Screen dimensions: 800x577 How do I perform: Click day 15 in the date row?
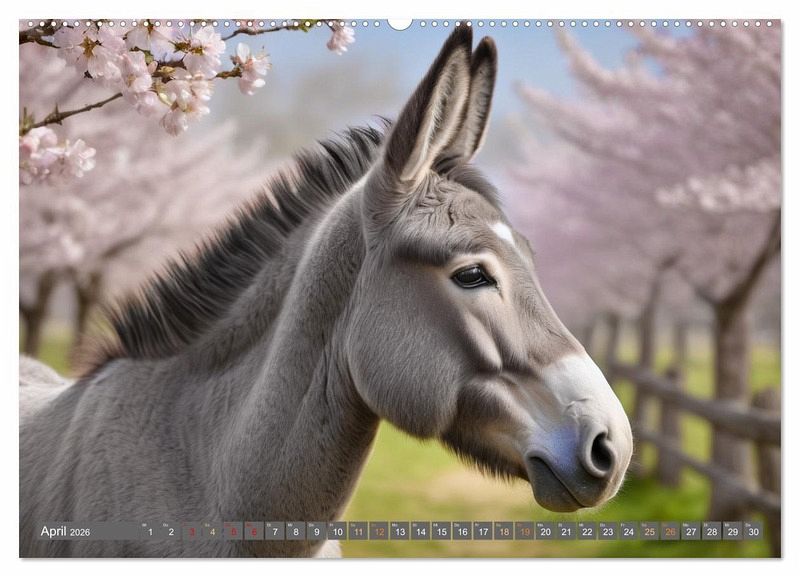[x=441, y=532]
